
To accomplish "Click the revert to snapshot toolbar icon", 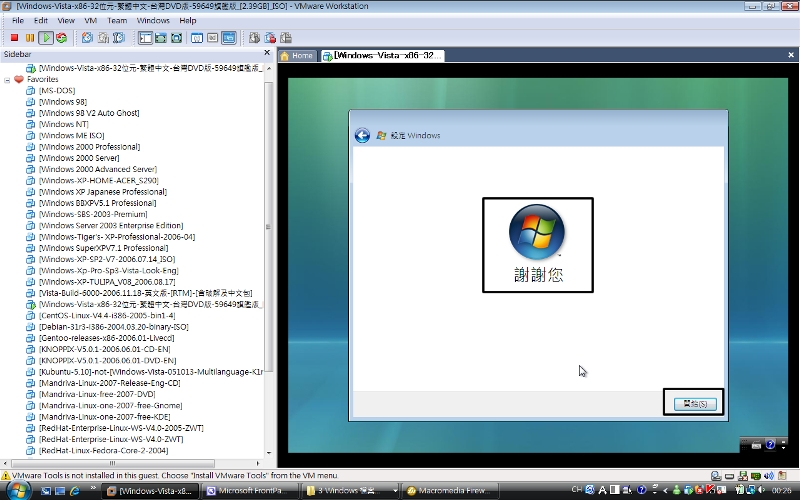I will [x=104, y=38].
